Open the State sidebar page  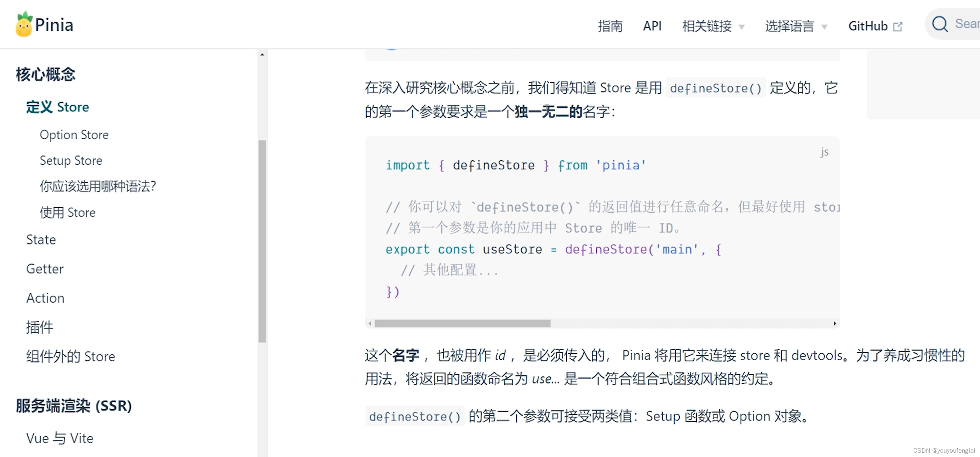point(41,240)
